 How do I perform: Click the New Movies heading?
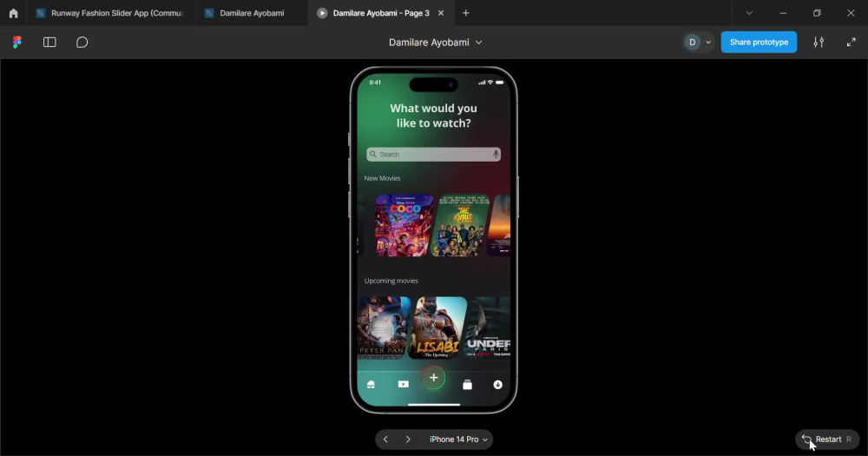point(382,178)
